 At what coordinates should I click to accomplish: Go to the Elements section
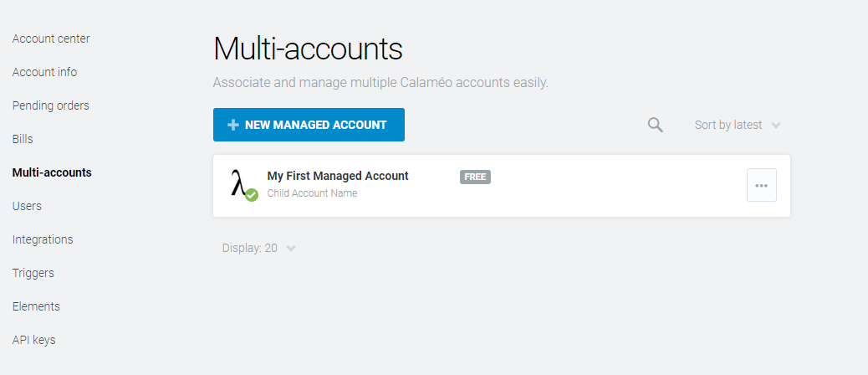[36, 306]
